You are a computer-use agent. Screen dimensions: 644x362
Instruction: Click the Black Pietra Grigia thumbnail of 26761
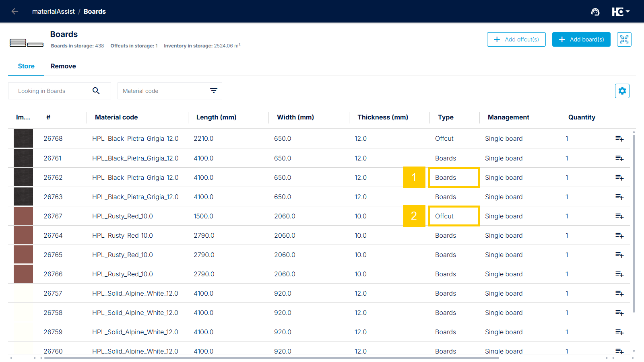23,158
